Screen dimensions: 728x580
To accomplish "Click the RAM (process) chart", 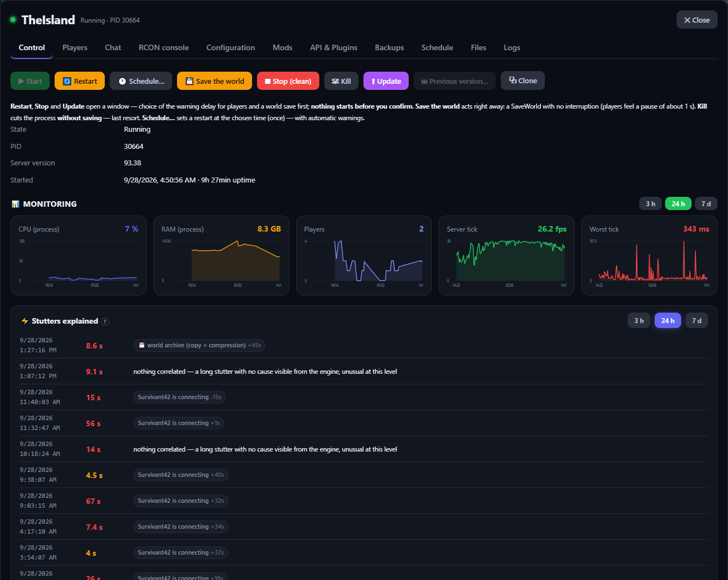I will pyautogui.click(x=221, y=255).
